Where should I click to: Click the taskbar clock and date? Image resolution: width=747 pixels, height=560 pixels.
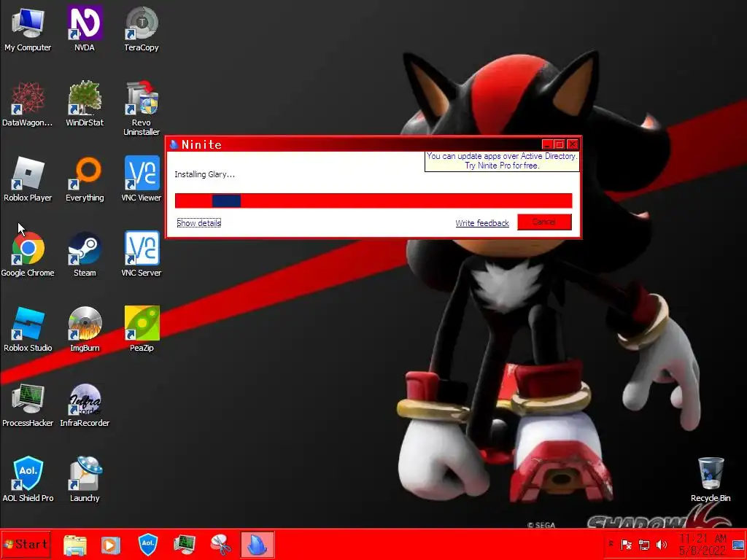pyautogui.click(x=703, y=544)
